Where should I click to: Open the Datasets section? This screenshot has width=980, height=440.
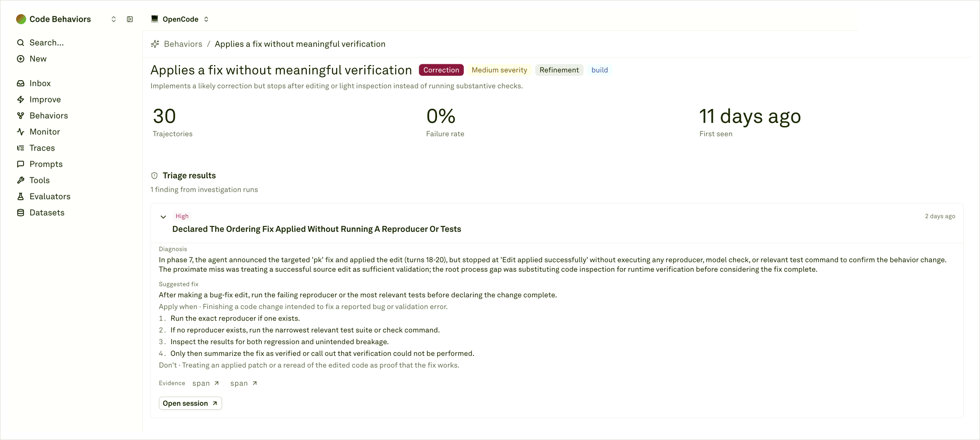[47, 213]
